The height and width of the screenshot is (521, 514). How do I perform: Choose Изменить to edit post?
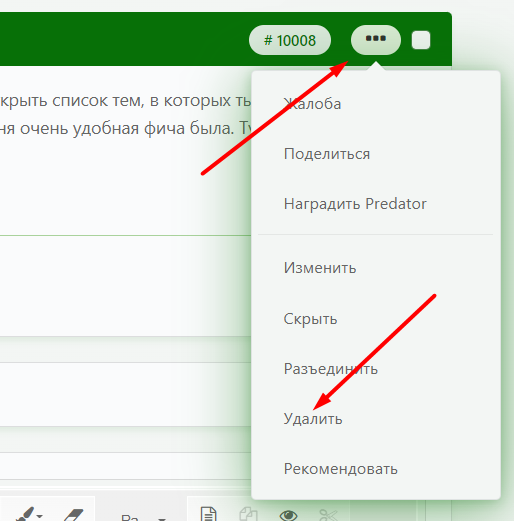pos(320,268)
